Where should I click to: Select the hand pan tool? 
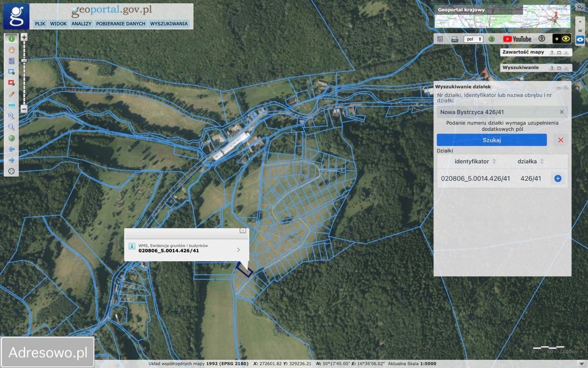point(11,50)
